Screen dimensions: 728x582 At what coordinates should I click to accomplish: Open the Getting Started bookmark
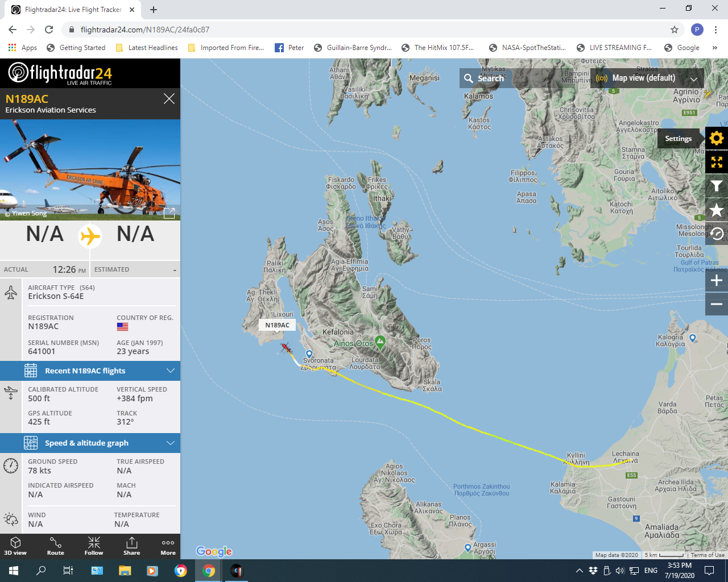pos(76,48)
